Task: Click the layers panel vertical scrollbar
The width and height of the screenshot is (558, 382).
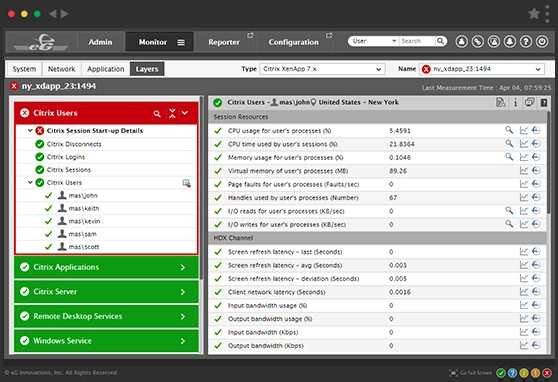Action: pyautogui.click(x=201, y=187)
